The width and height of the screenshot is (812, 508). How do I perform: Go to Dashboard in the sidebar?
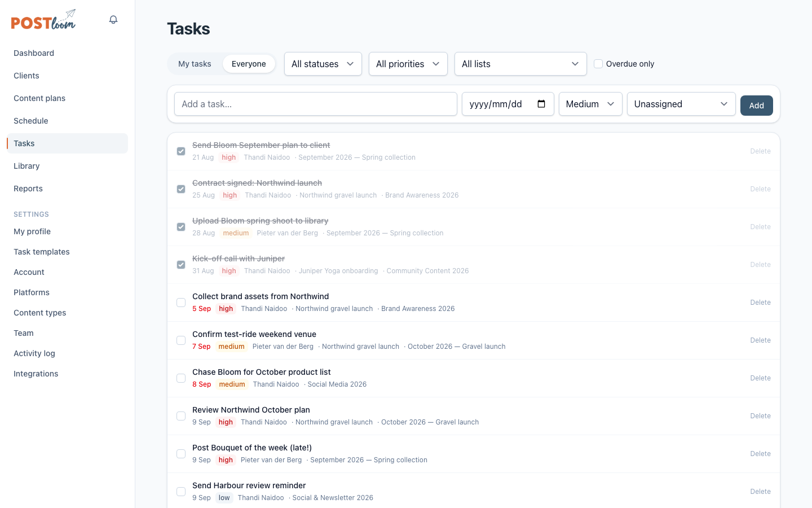67,53
